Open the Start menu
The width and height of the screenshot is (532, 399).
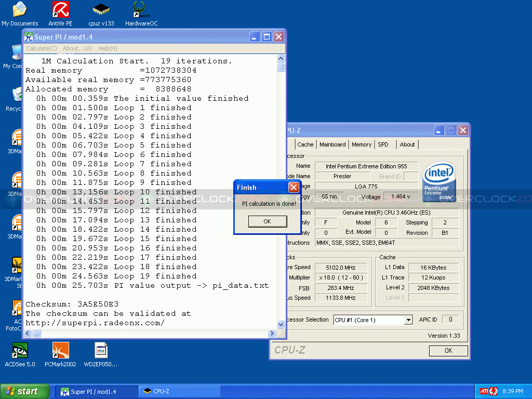pos(24,391)
